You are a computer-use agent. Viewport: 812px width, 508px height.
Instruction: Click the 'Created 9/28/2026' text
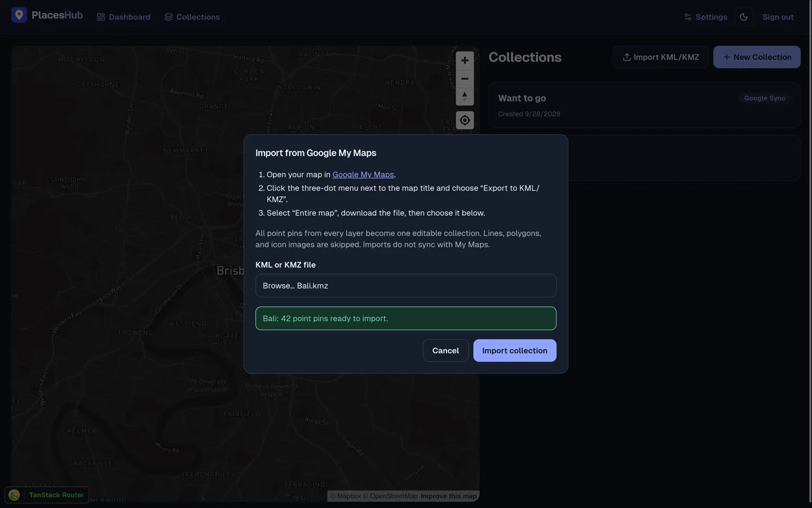[529, 114]
